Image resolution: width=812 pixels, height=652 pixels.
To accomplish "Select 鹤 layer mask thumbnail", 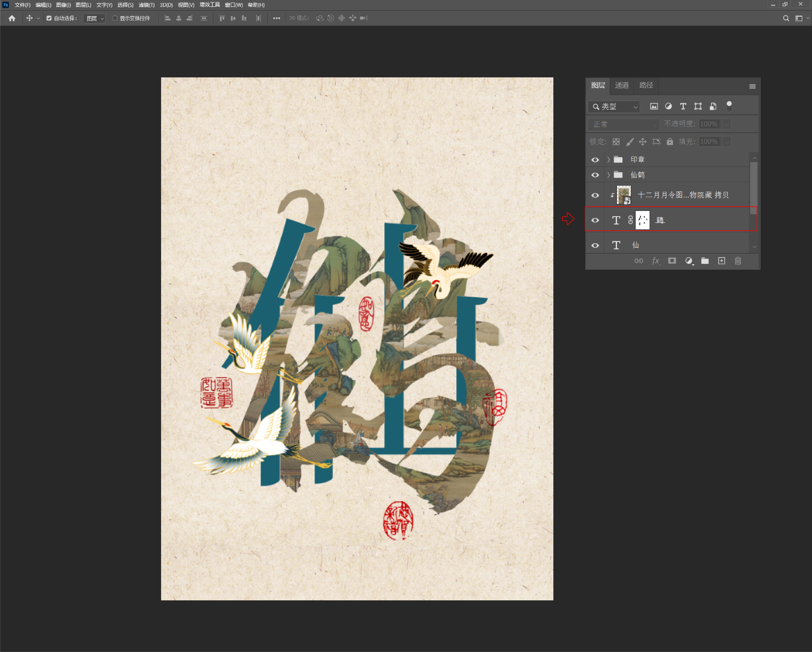I will pos(643,220).
